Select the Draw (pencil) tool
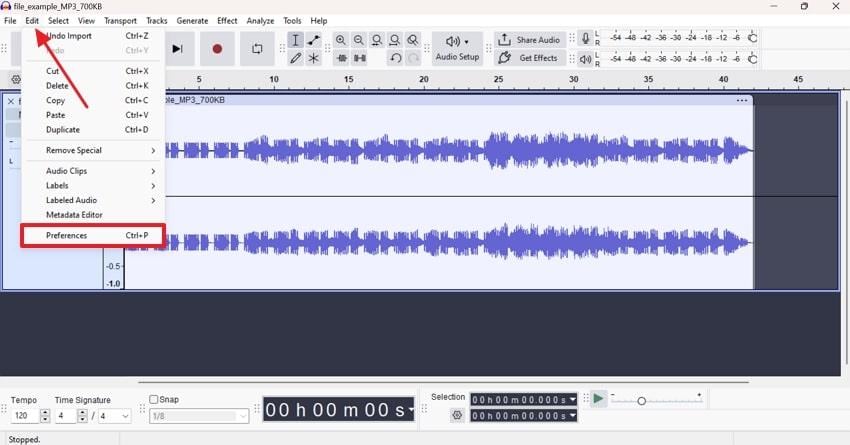The image size is (850, 445). [295, 58]
